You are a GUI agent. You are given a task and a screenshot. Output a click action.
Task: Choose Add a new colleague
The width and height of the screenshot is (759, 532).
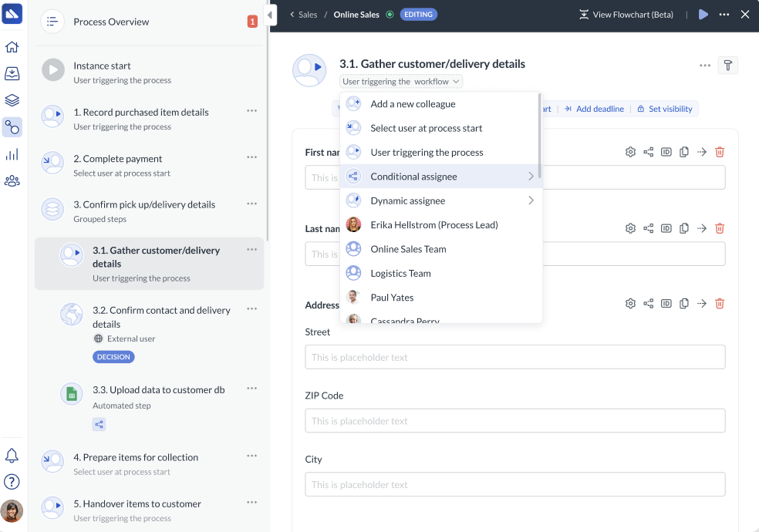[x=440, y=104]
